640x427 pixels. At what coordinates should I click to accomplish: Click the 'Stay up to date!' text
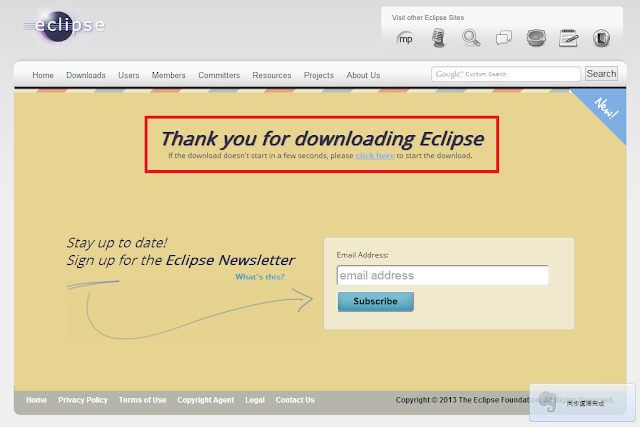(117, 242)
